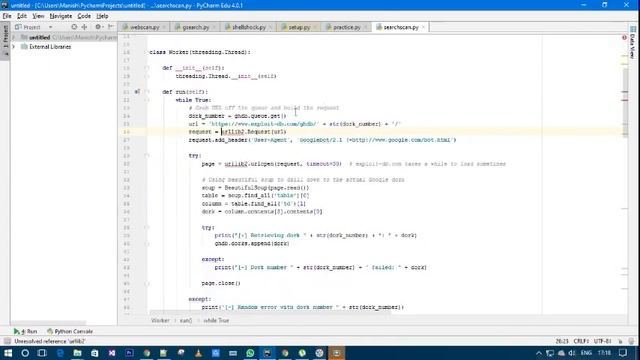
Task: Place cursor on 'class Worker(threading.Thread):' line
Action: [x=200, y=52]
